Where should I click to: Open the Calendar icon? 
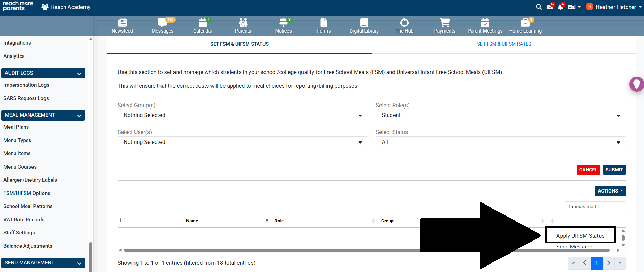(x=203, y=23)
